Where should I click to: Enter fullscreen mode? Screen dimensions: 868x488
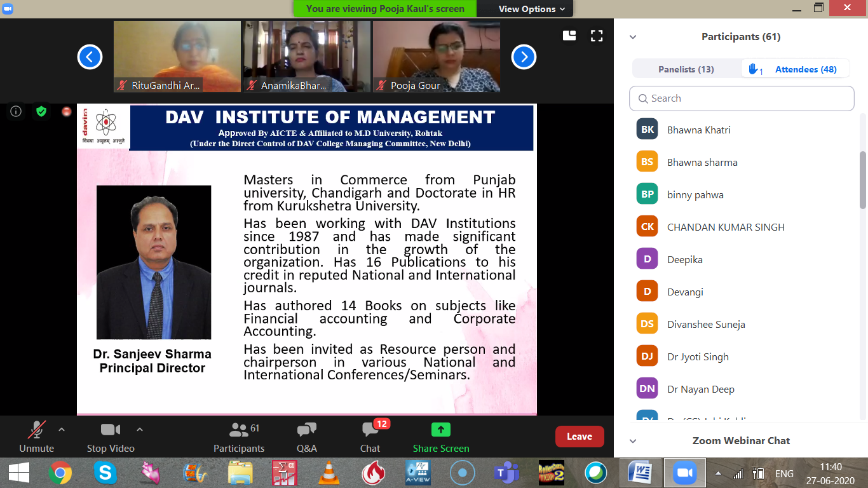pyautogui.click(x=597, y=36)
